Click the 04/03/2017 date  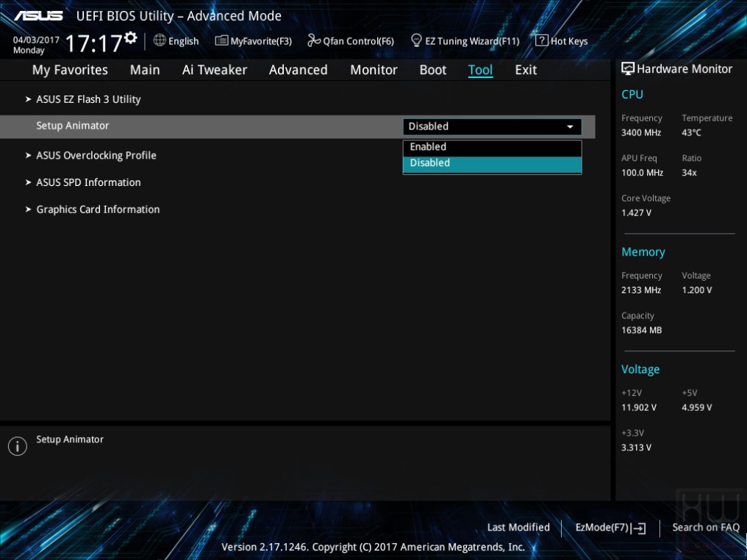[x=36, y=40]
